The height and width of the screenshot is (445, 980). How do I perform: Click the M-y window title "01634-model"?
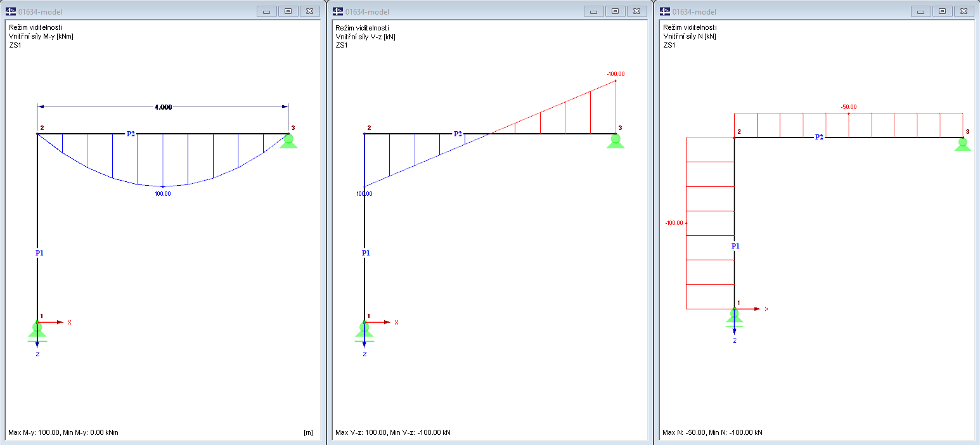(x=41, y=11)
